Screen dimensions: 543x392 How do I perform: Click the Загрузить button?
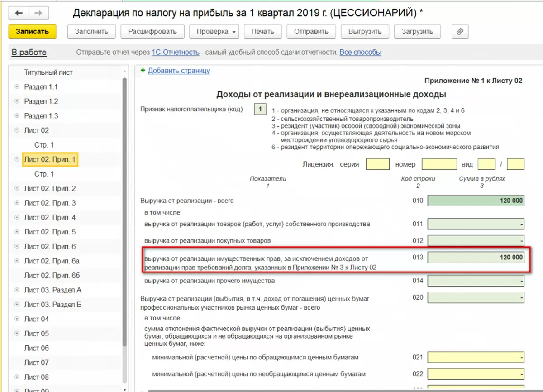click(x=417, y=32)
